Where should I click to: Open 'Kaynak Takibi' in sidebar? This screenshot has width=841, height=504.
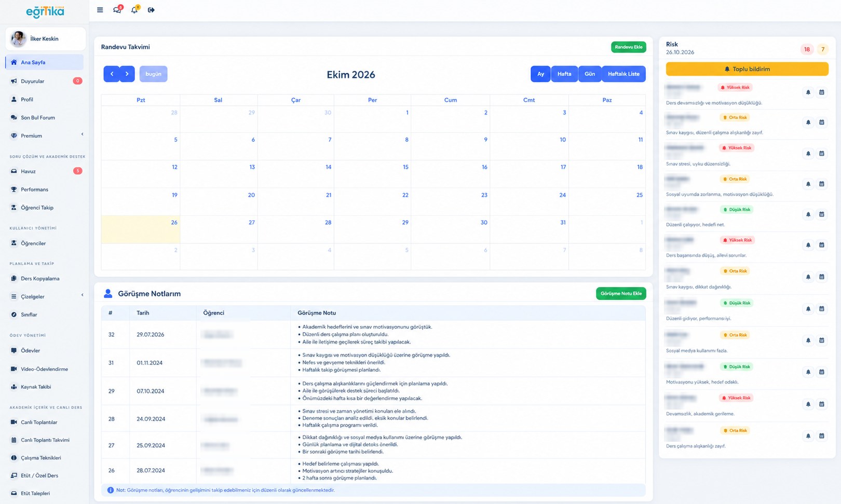[46, 387]
